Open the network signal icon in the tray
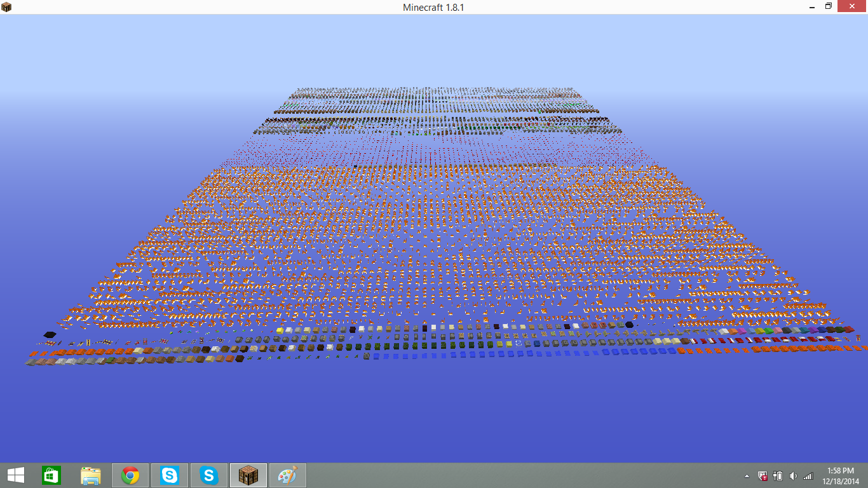 coord(808,475)
